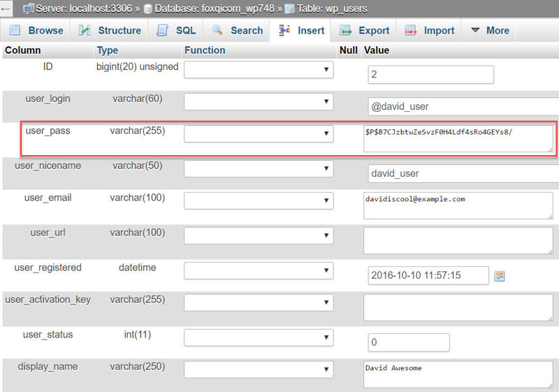This screenshot has height=392, width=559.
Task: Click the empty user_activation_key value field
Action: coord(458,307)
